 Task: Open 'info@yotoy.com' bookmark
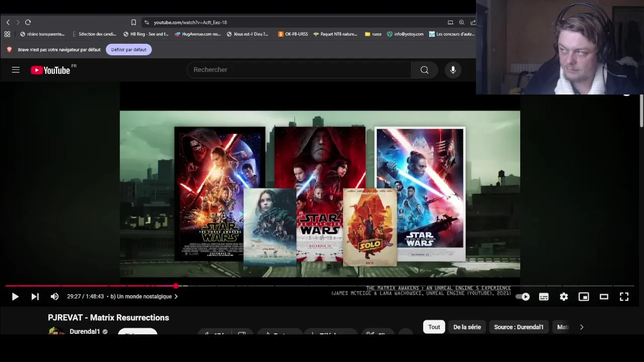pos(406,34)
